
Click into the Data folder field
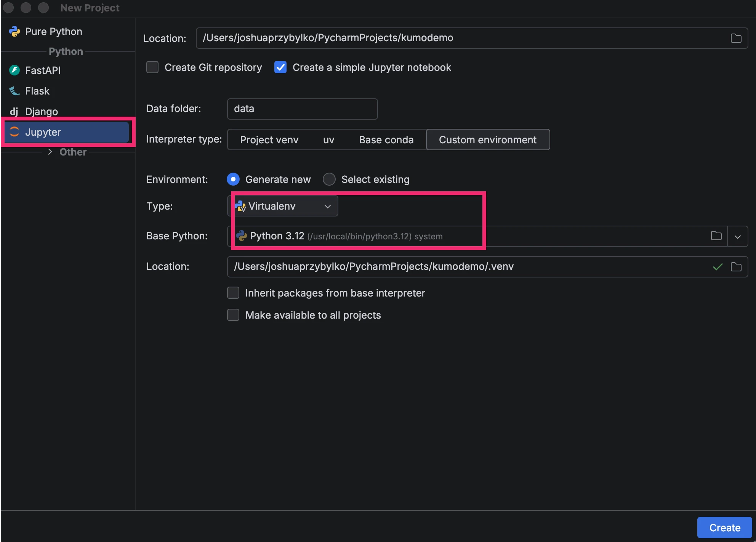coord(302,109)
